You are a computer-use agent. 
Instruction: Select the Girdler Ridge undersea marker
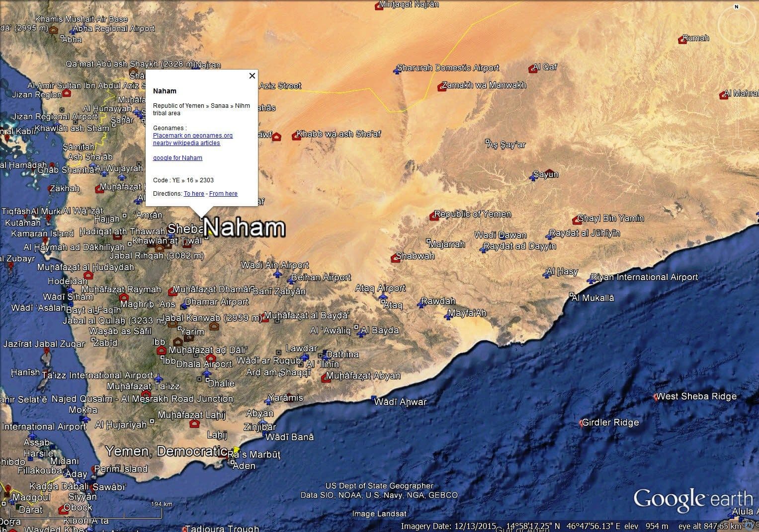[581, 424]
